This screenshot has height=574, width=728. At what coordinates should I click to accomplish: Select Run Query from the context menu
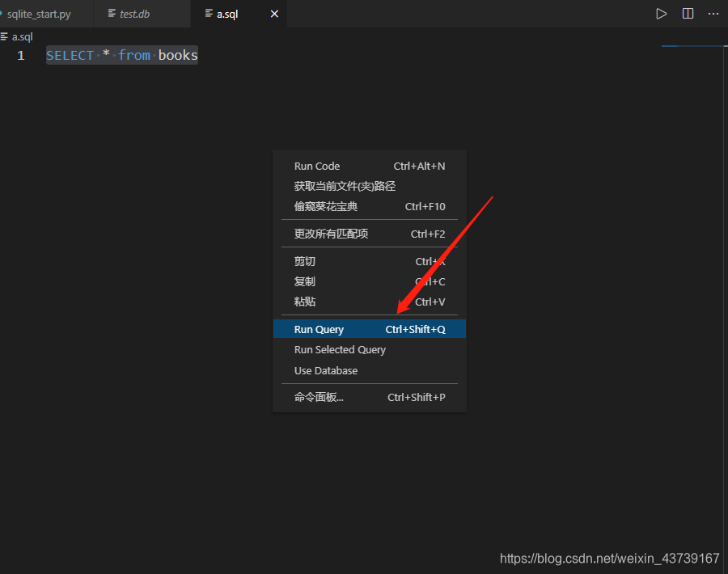(318, 329)
